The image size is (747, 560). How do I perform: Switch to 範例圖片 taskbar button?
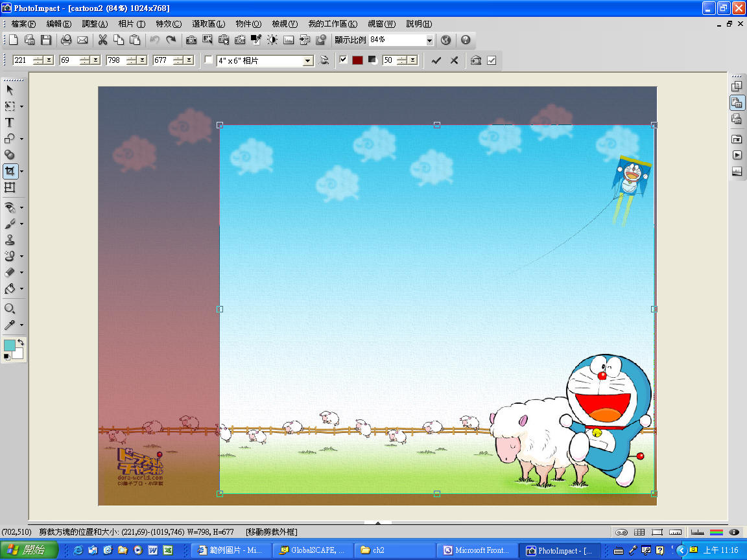(231, 550)
